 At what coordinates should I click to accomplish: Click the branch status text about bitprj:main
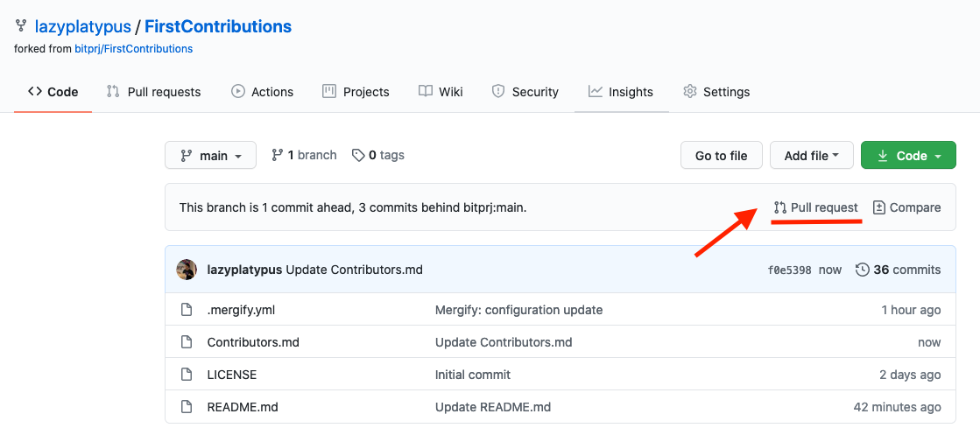[353, 207]
